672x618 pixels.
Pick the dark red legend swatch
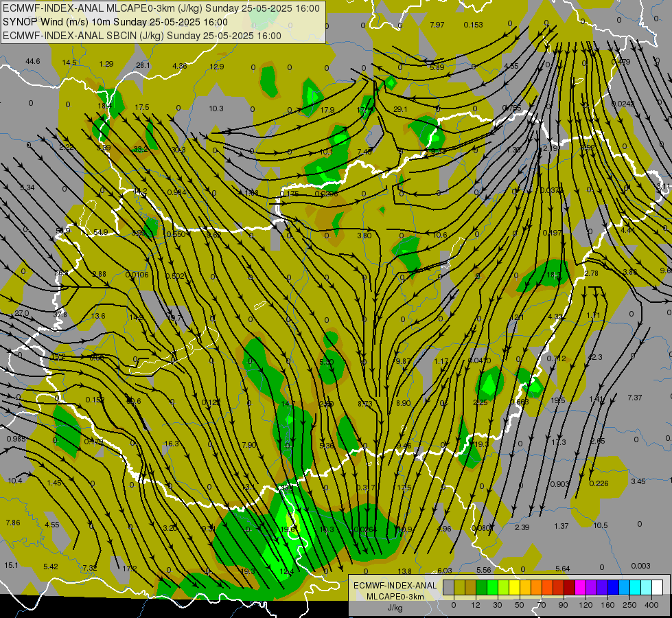click(570, 587)
